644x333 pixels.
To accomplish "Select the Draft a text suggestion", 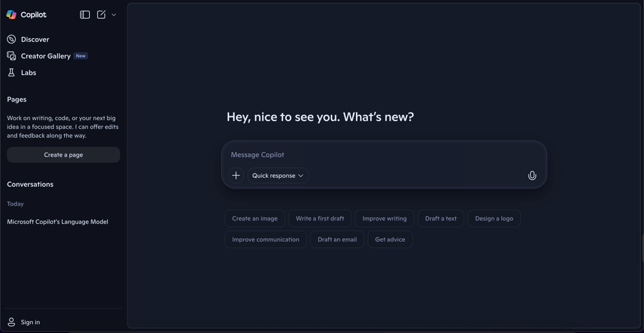I will click(x=441, y=219).
